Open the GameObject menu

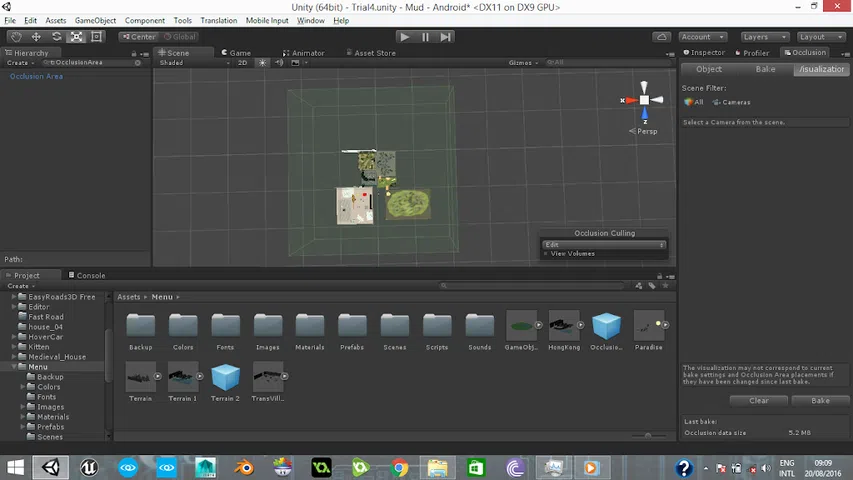[95, 20]
